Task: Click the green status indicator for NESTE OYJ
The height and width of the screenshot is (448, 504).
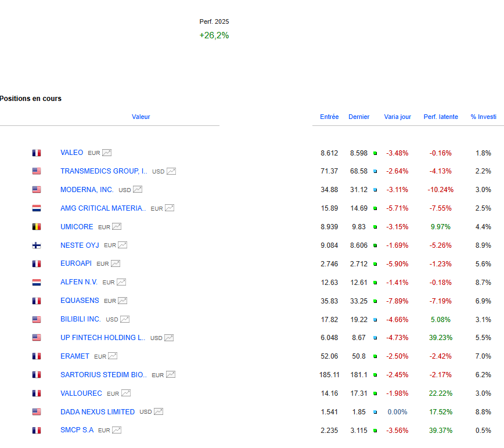Action: [x=375, y=245]
